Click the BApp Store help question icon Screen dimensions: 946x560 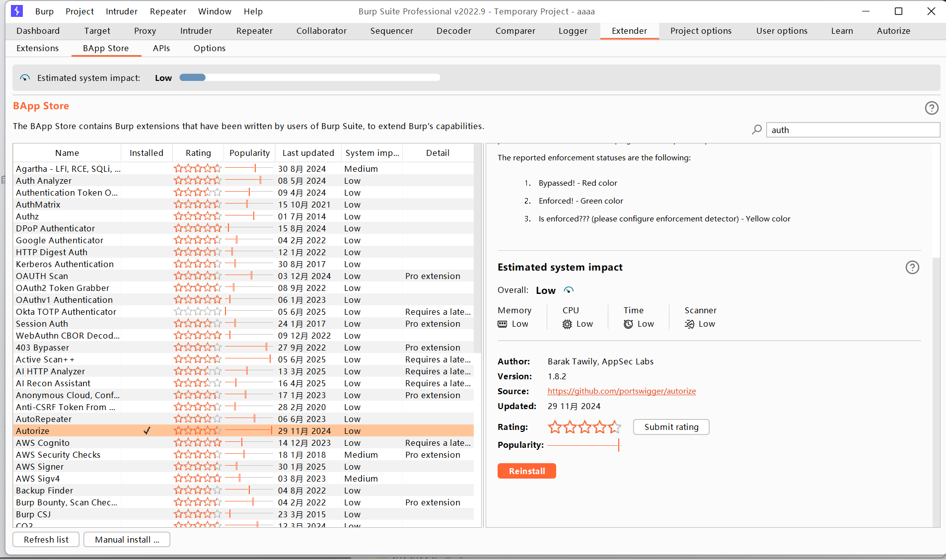click(x=932, y=108)
